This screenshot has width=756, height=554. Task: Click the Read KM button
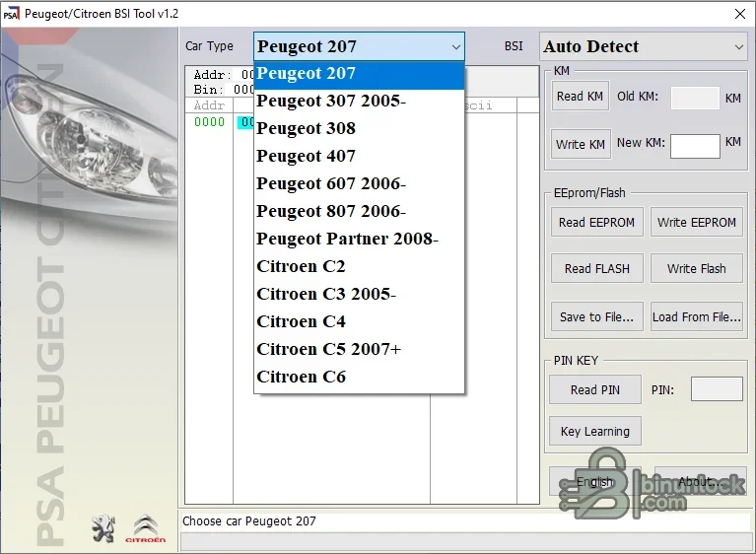[x=580, y=96]
